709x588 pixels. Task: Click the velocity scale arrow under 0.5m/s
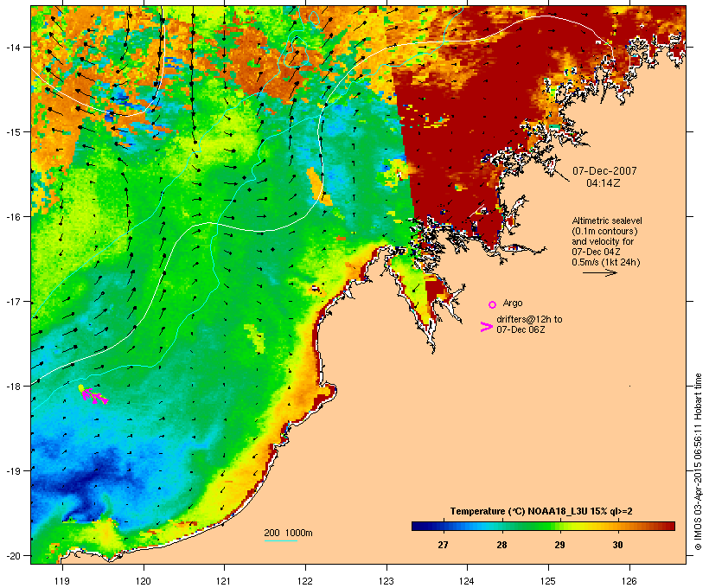point(599,272)
